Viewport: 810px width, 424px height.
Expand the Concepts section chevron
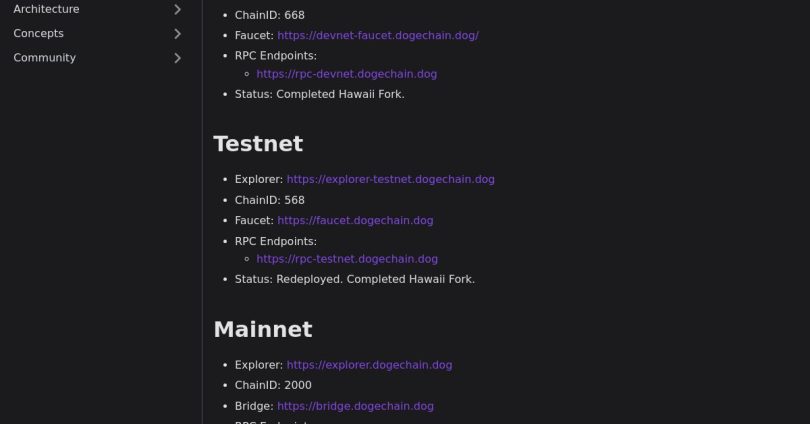click(x=177, y=34)
